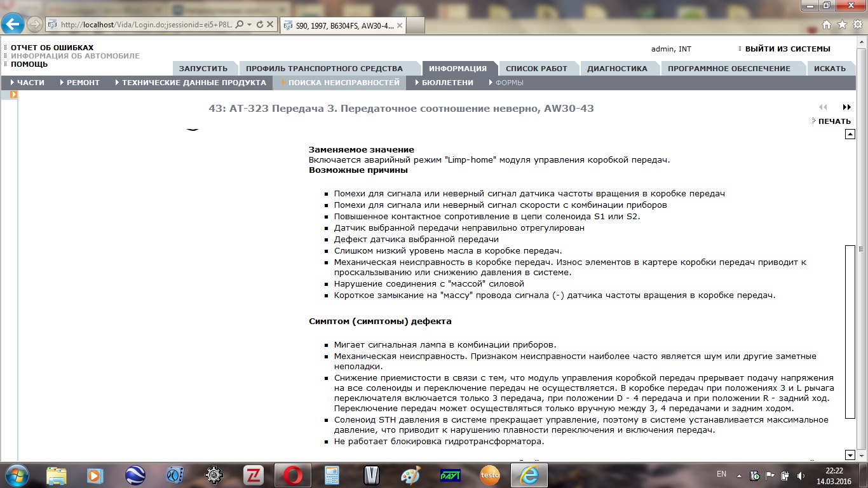Open the IE home icon
The image size is (868, 488).
click(x=827, y=25)
